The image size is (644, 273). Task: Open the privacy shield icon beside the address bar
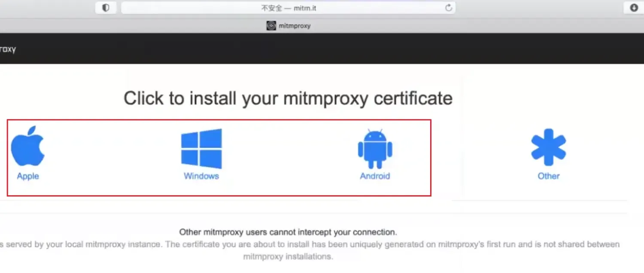[x=106, y=7]
